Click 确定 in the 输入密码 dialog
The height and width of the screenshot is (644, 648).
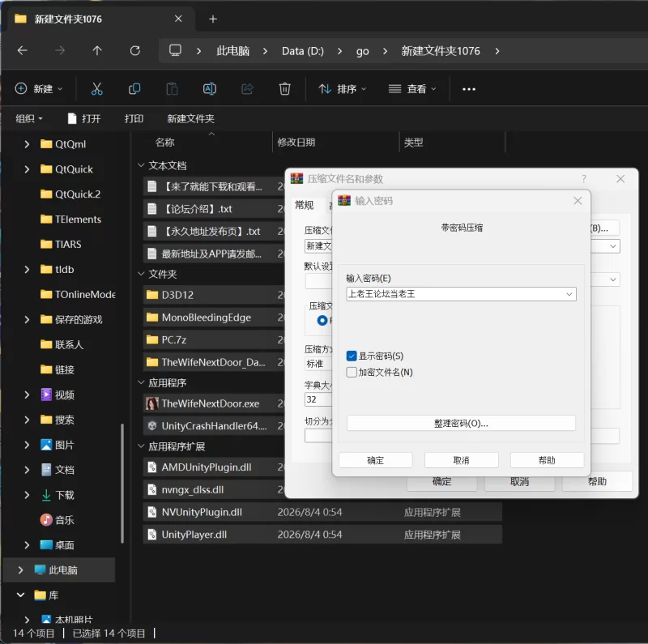376,460
